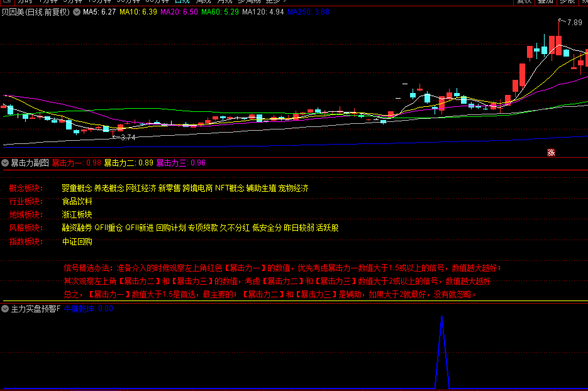The width and height of the screenshot is (588, 391).
Task: Click the 概念板块 row label
Action: point(26,188)
